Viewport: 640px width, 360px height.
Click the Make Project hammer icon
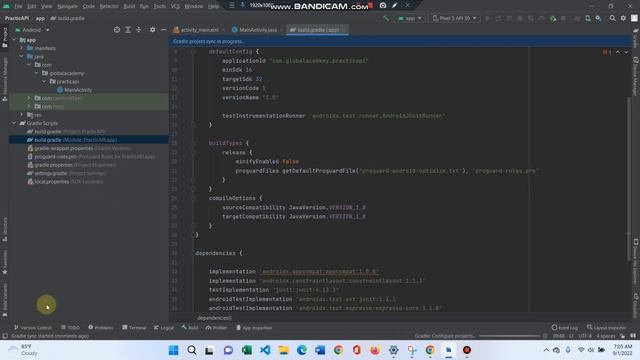[386, 18]
